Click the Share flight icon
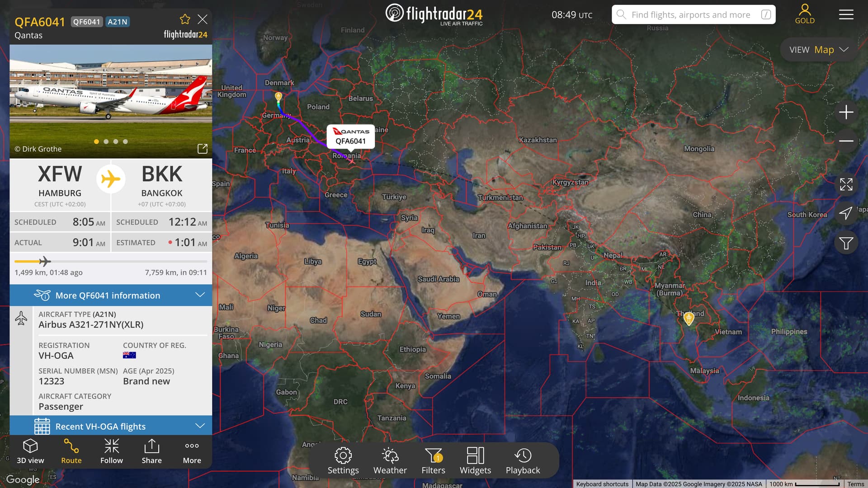The image size is (868, 488). (x=151, y=451)
